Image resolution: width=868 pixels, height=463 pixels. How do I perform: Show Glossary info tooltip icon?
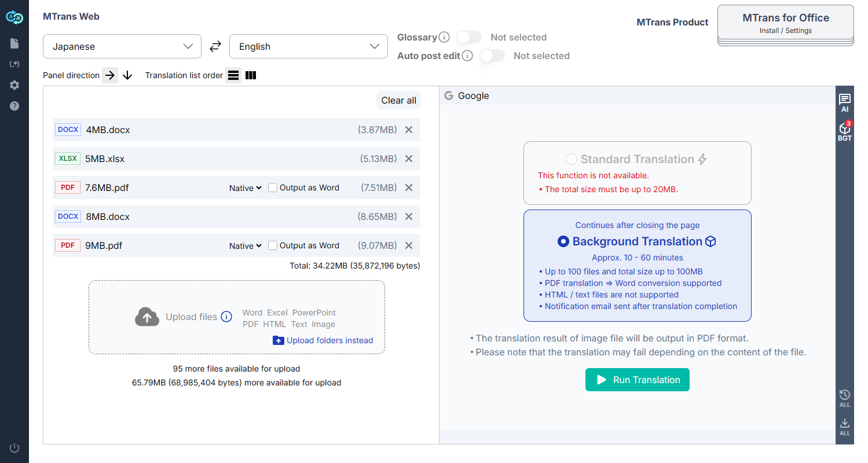pyautogui.click(x=444, y=37)
